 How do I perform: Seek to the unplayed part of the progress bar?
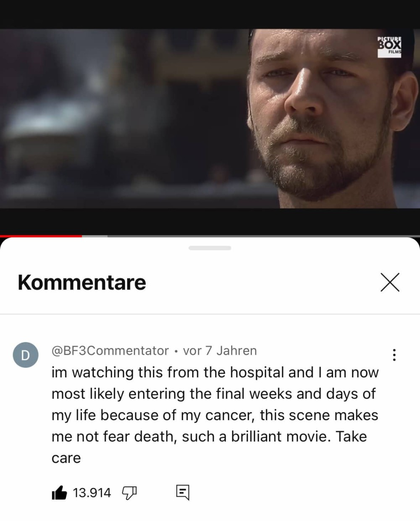(264, 236)
